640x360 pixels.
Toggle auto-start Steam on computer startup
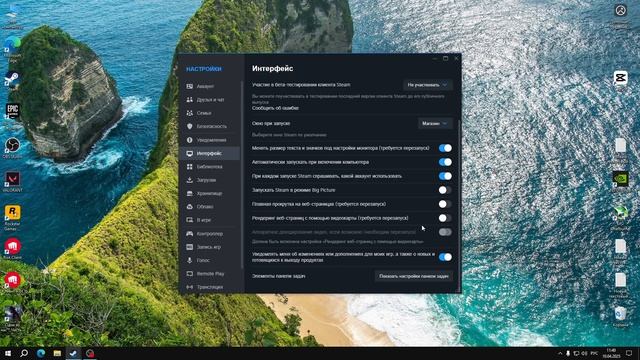pyautogui.click(x=445, y=162)
